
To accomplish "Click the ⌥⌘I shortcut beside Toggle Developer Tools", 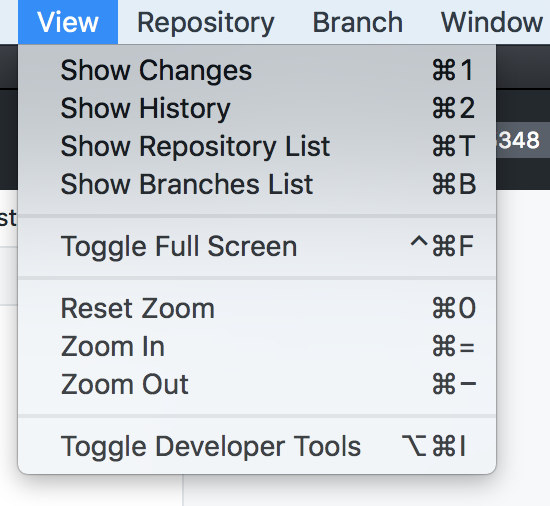I will 434,446.
